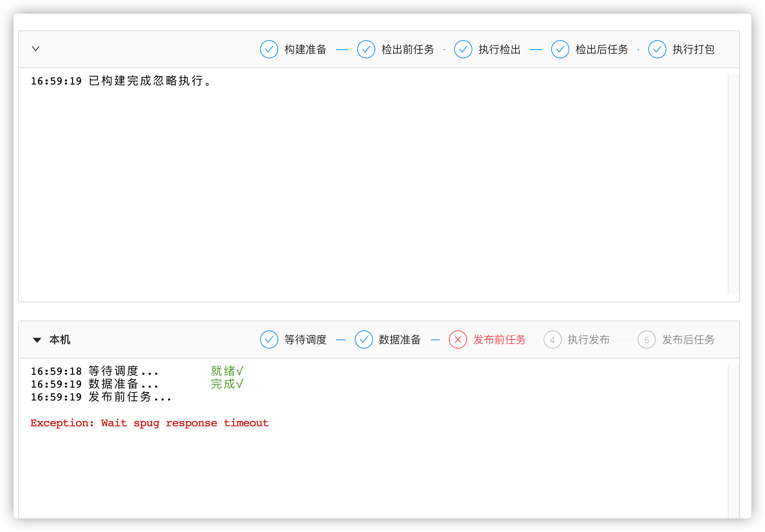
Task: Click the 检出前任务 step check icon
Action: pyautogui.click(x=366, y=49)
